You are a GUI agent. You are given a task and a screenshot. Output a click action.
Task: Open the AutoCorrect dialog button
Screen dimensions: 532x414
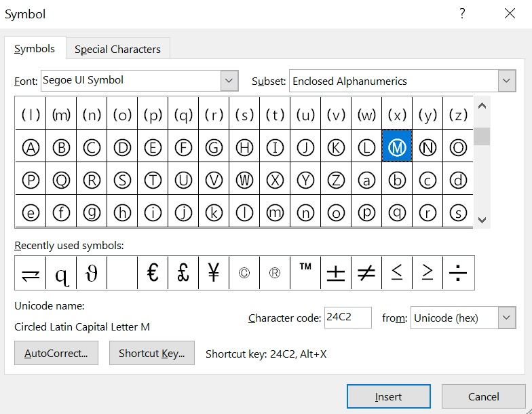pyautogui.click(x=56, y=353)
